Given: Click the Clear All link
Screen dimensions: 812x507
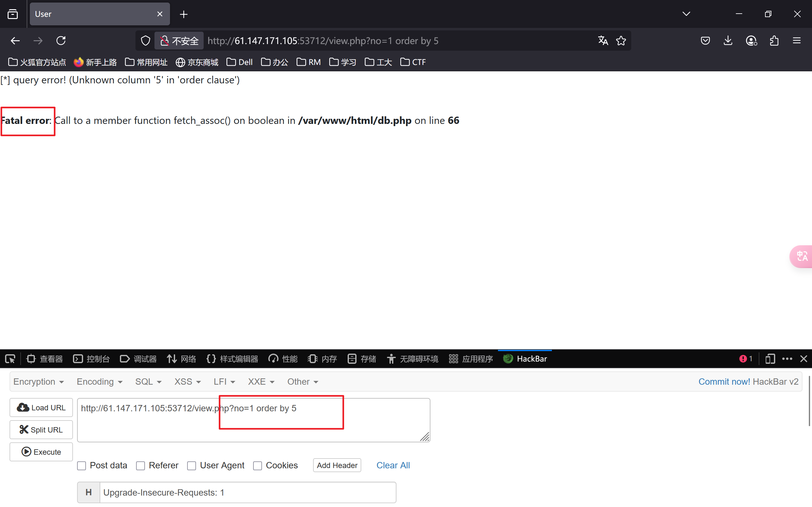Looking at the screenshot, I should click(x=393, y=465).
